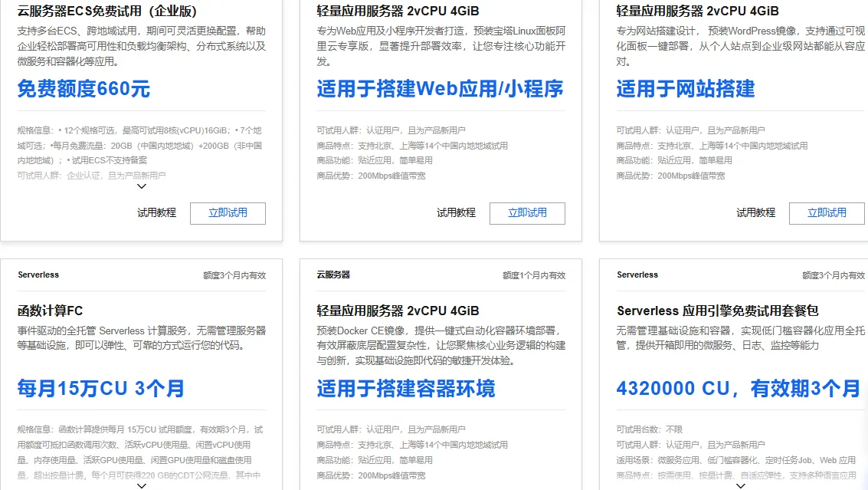Viewport: 868px width, 490px height.
Task: Open 试用教程 for the ECS企业版 trial
Action: [156, 213]
